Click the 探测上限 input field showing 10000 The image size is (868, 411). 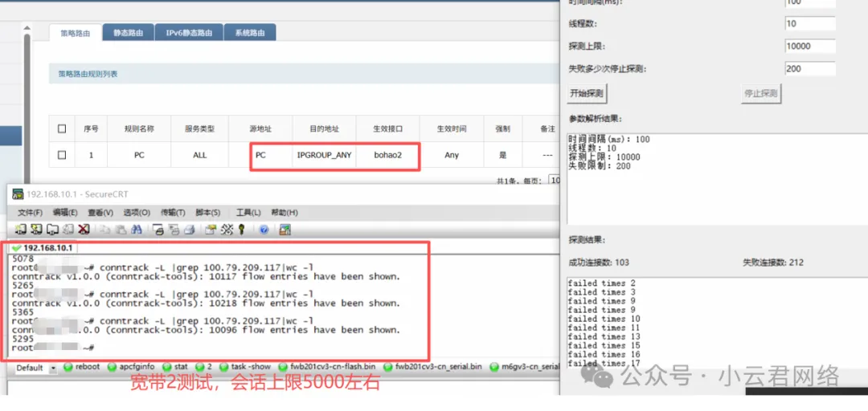pyautogui.click(x=809, y=47)
